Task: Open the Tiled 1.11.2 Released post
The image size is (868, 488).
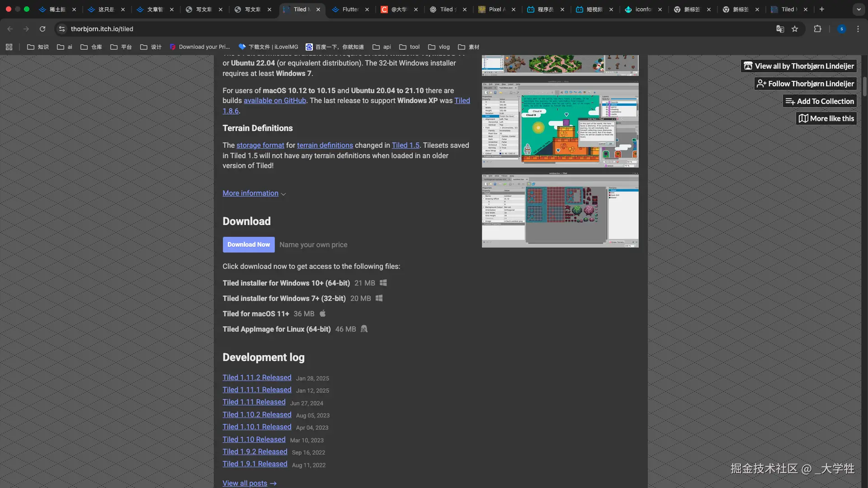Action: click(257, 378)
